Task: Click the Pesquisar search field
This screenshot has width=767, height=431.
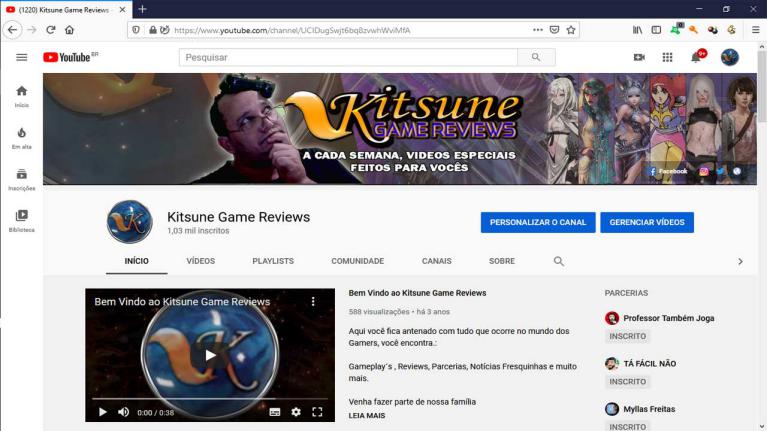Action: (x=348, y=57)
